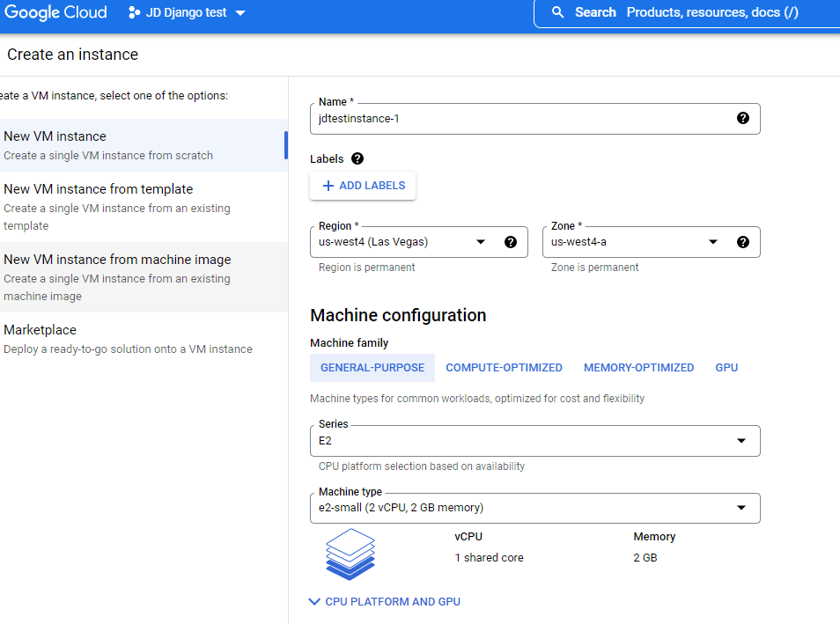840x624 pixels.
Task: Click the ADD LABELS button
Action: click(x=363, y=186)
